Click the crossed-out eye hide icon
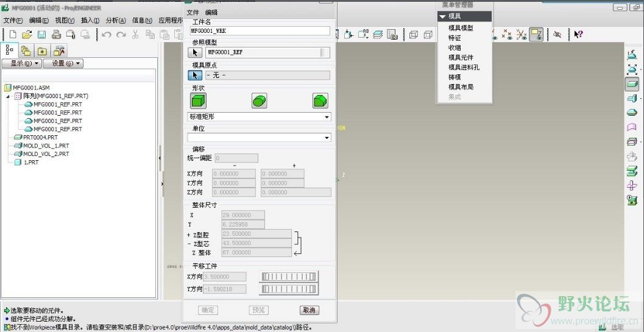 [x=557, y=35]
